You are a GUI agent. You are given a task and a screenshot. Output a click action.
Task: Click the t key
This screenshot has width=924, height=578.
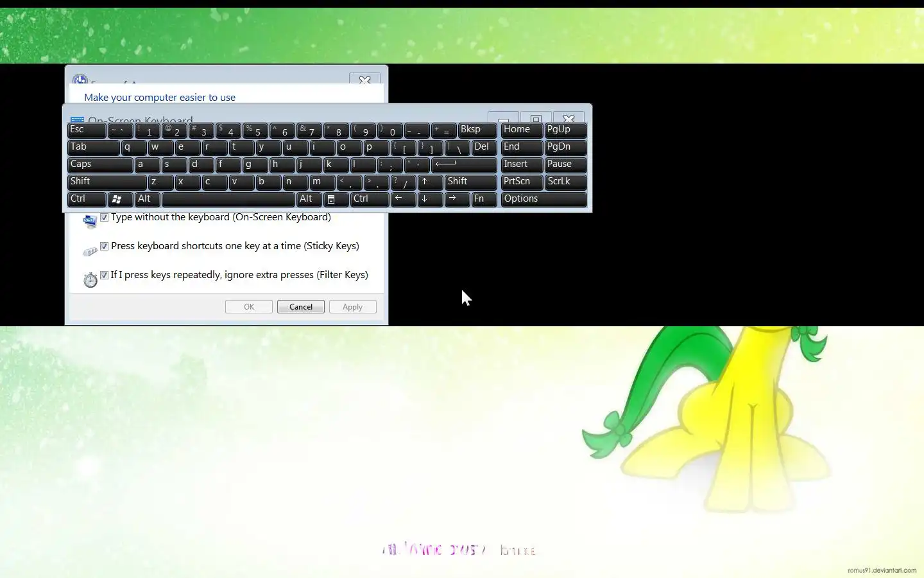(242, 148)
